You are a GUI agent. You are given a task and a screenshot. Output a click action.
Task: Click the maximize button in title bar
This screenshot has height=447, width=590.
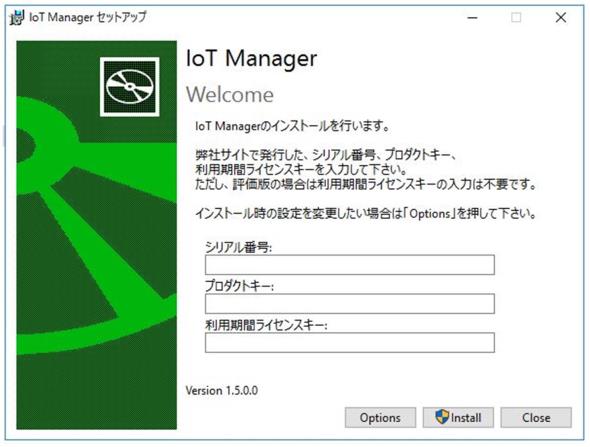(516, 17)
